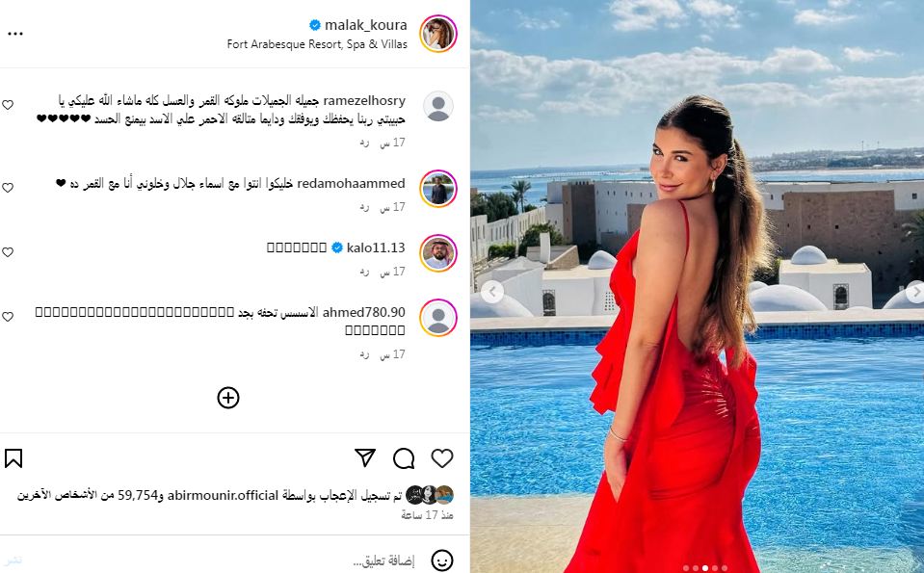Like kalo11.13's comment

tap(8, 252)
